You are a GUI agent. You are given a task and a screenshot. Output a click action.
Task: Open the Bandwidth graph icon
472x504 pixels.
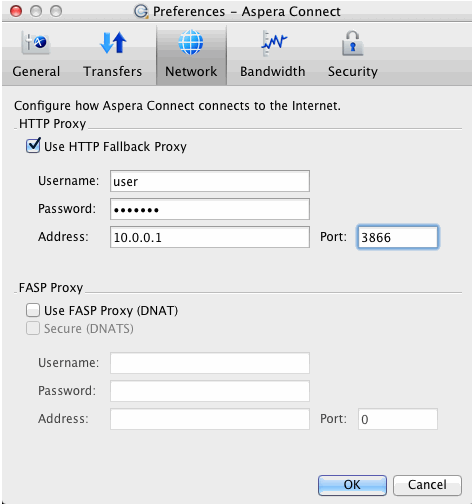coord(273,43)
